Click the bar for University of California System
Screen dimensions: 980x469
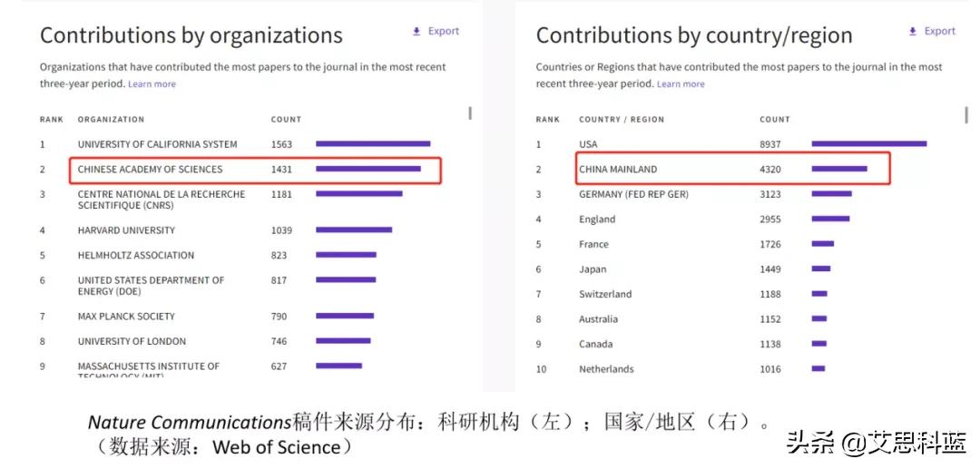(373, 143)
